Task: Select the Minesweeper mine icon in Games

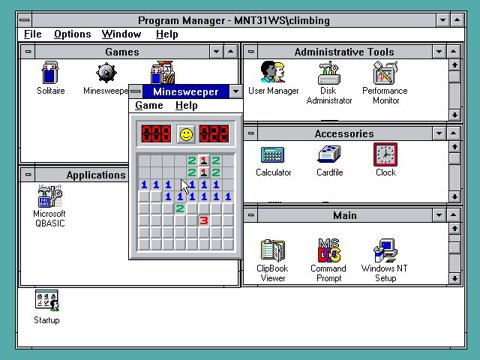Action: click(106, 72)
